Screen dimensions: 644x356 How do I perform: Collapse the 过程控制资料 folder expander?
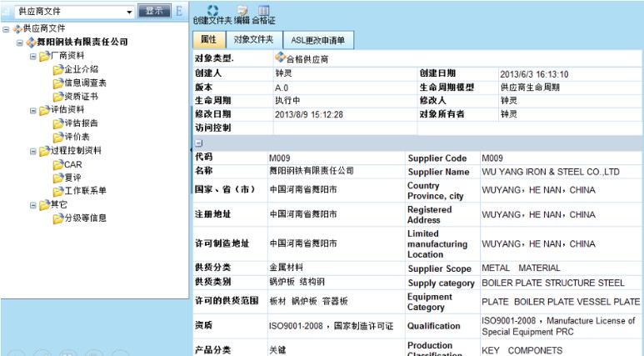click(x=32, y=151)
